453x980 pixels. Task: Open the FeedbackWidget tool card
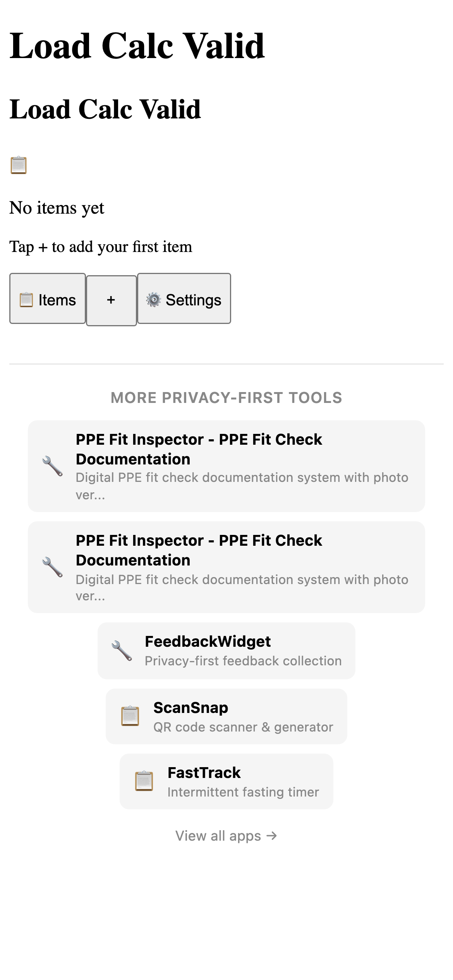[226, 650]
